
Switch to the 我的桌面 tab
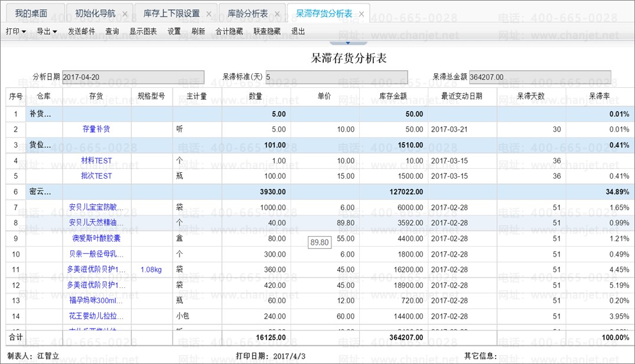point(31,13)
